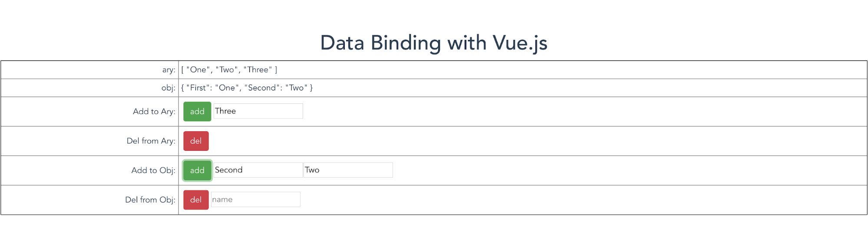Click the Obj key input containing "Second"
This screenshot has height=242, width=868.
coord(258,170)
